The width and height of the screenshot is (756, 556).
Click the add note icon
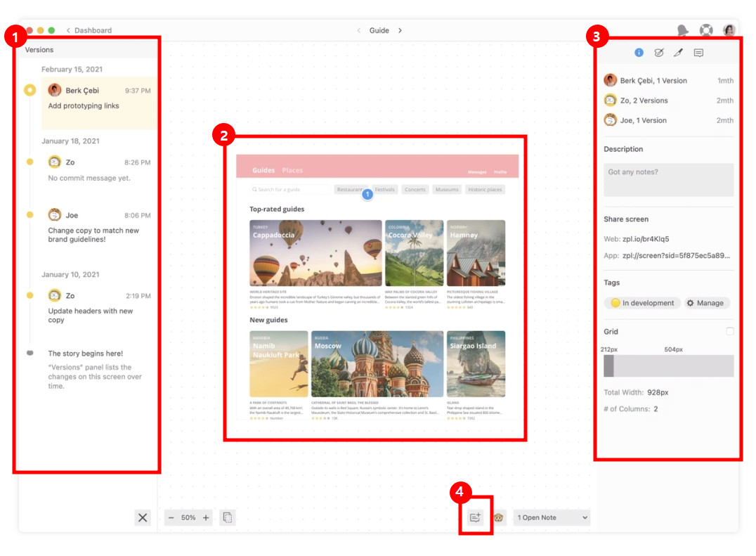pos(475,517)
